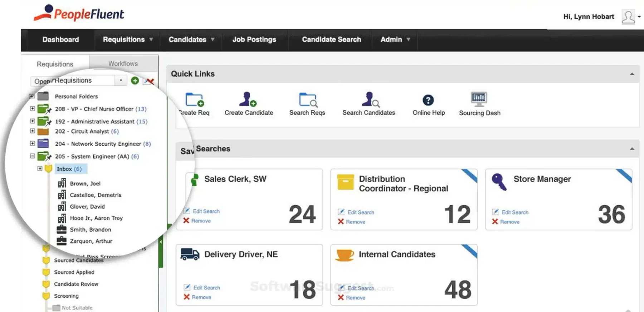Viewport: 644px width, 312px height.
Task: Click the orange folder icon for Circuit Analyst
Action: (x=43, y=131)
